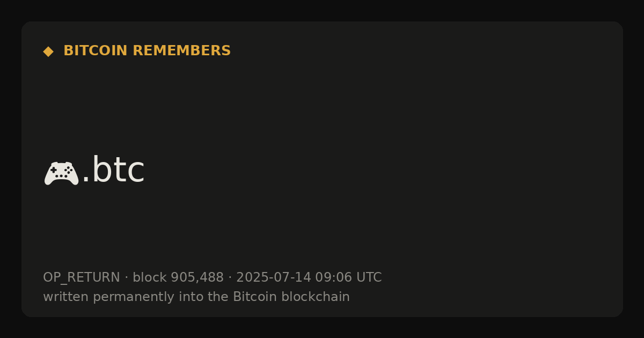Click the OP_RETURN label
The width and height of the screenshot is (644, 338).
click(82, 278)
